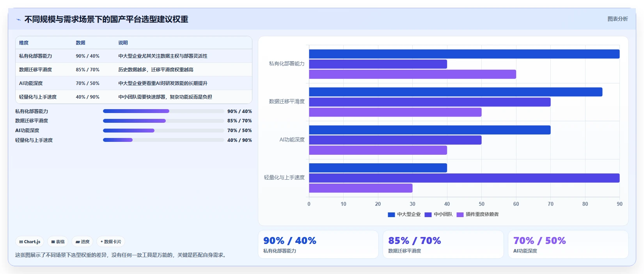Viewport: 644px width, 274px height.
Task: Click the 数据迁移平滑度 progress bar
Action: (x=163, y=121)
